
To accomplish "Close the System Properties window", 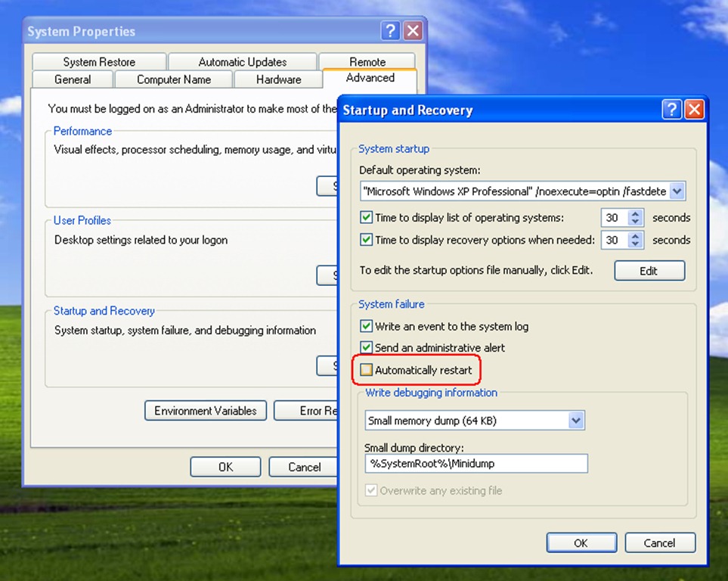I will (413, 31).
